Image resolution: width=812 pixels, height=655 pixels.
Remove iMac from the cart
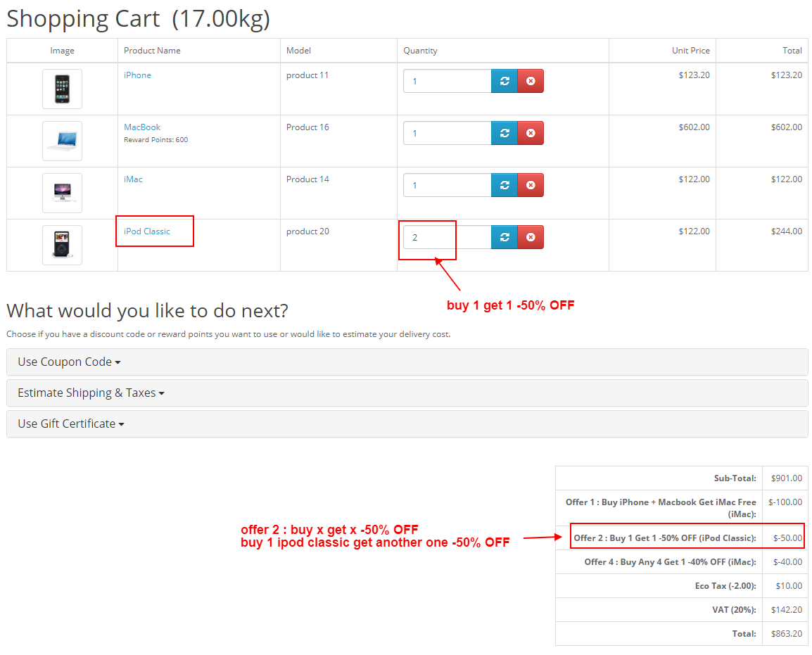coord(531,185)
